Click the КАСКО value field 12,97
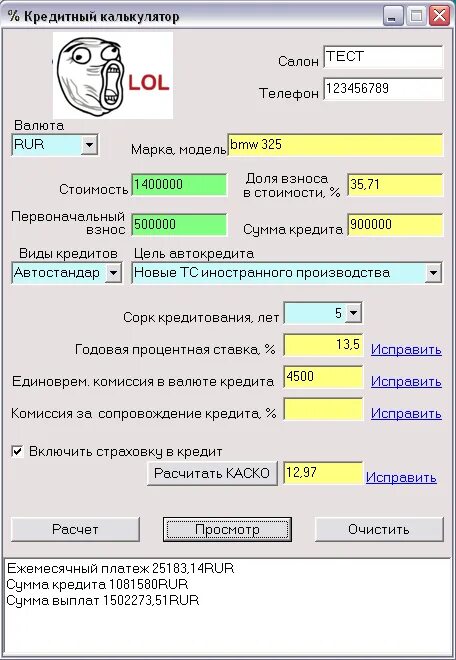 click(x=323, y=473)
